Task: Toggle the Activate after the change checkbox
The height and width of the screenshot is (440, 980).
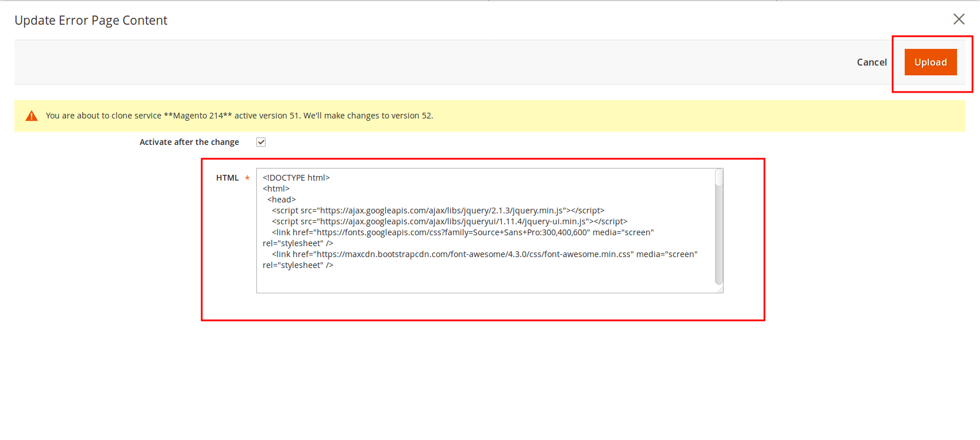Action: tap(261, 142)
